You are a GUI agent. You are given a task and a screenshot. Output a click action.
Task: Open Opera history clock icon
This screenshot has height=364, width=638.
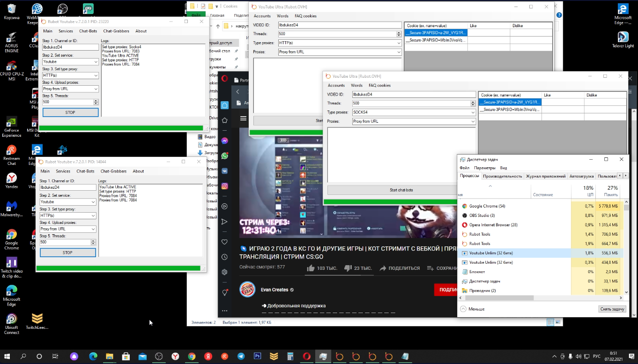tap(225, 257)
